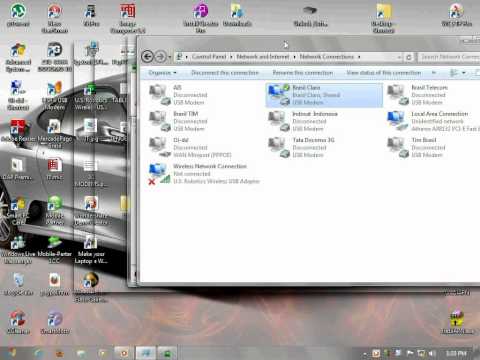Click Rename this connection

coord(303,73)
